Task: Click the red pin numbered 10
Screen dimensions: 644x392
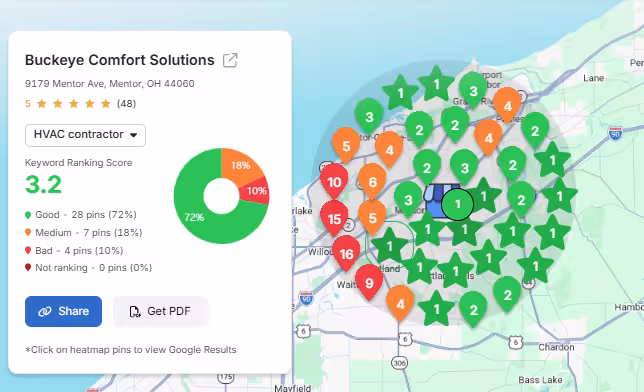Action: click(x=334, y=181)
